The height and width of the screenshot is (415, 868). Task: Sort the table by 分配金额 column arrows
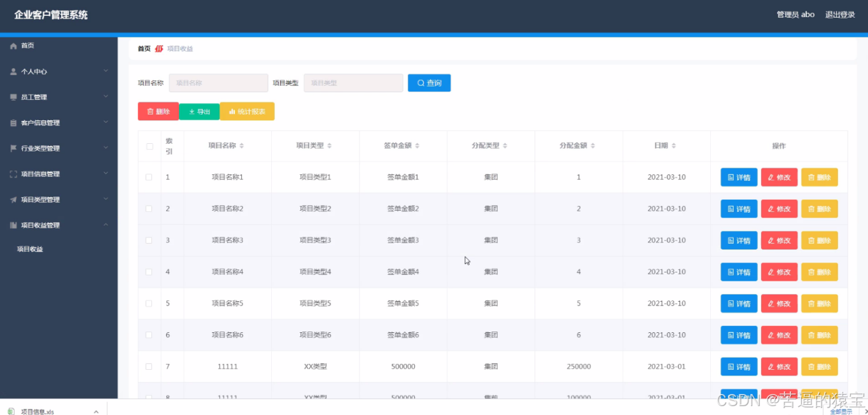(x=593, y=146)
